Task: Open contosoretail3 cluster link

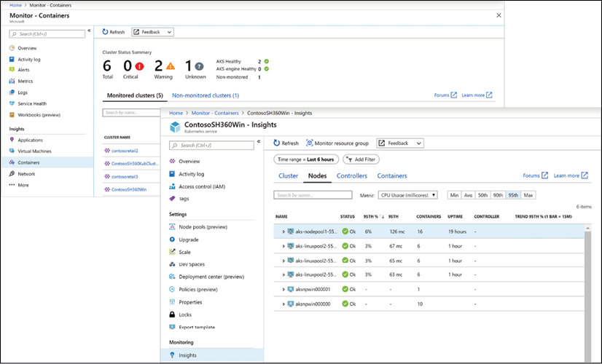Action: (x=125, y=177)
